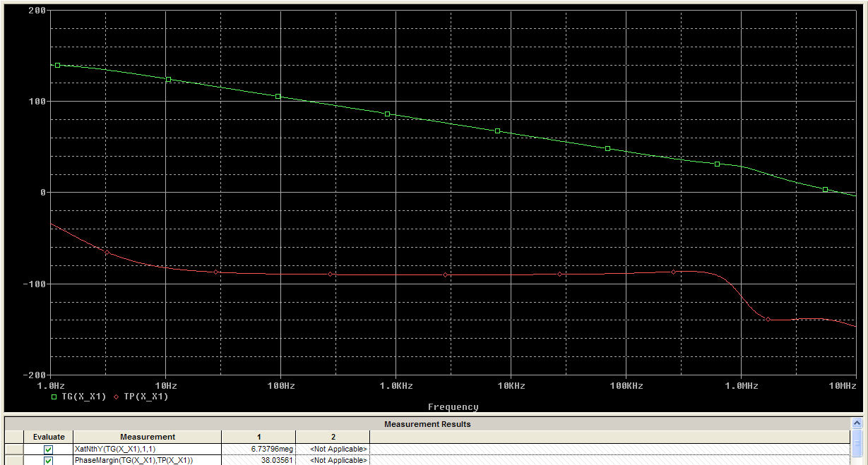
Task: Click the 100Hz x-axis label
Action: 280,386
